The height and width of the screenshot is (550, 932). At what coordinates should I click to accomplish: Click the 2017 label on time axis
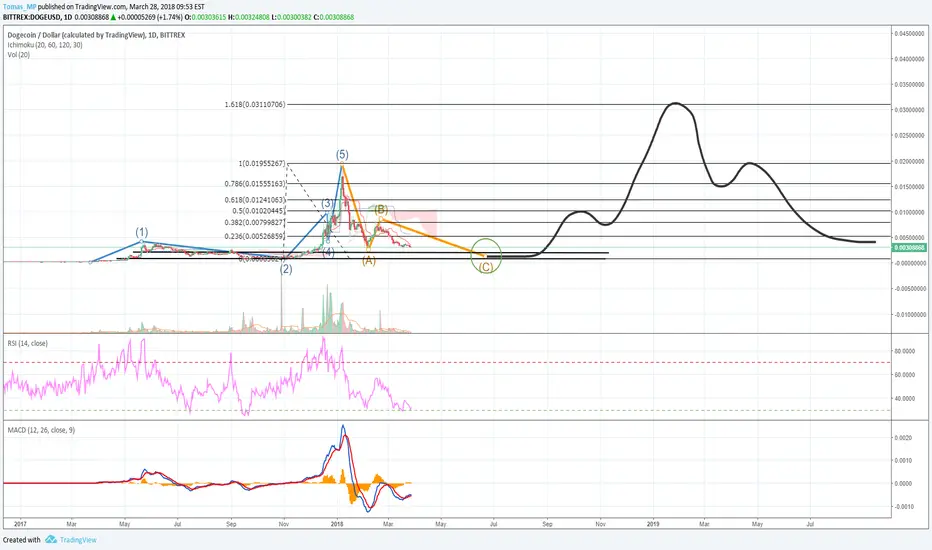pyautogui.click(x=20, y=524)
